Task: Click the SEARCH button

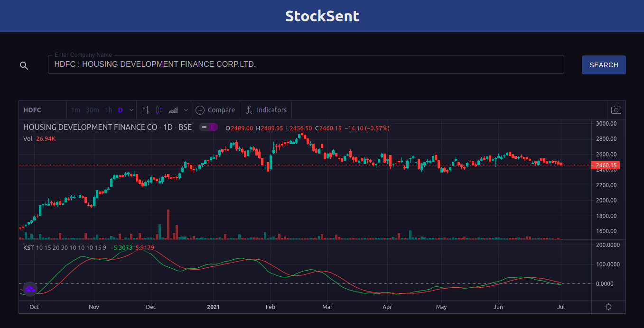Action: coord(604,65)
